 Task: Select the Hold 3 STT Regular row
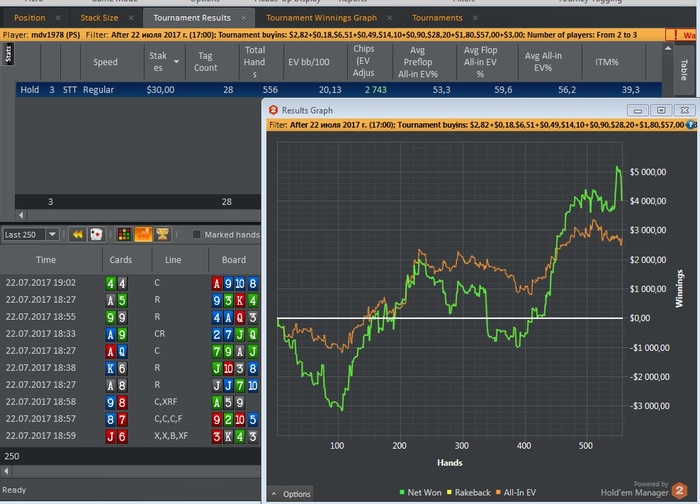(x=338, y=90)
